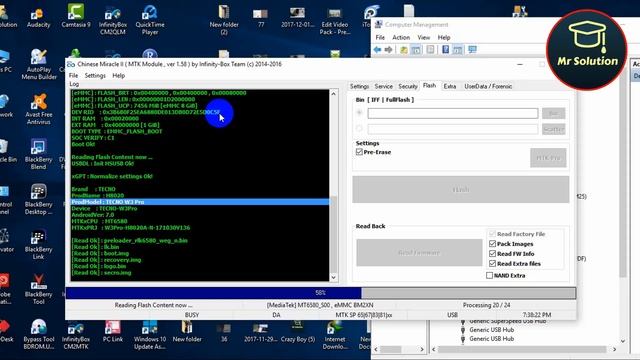Open desktop folder named 36
Image resolution: width=640 pixels, height=360 pixels.
pos(224,331)
